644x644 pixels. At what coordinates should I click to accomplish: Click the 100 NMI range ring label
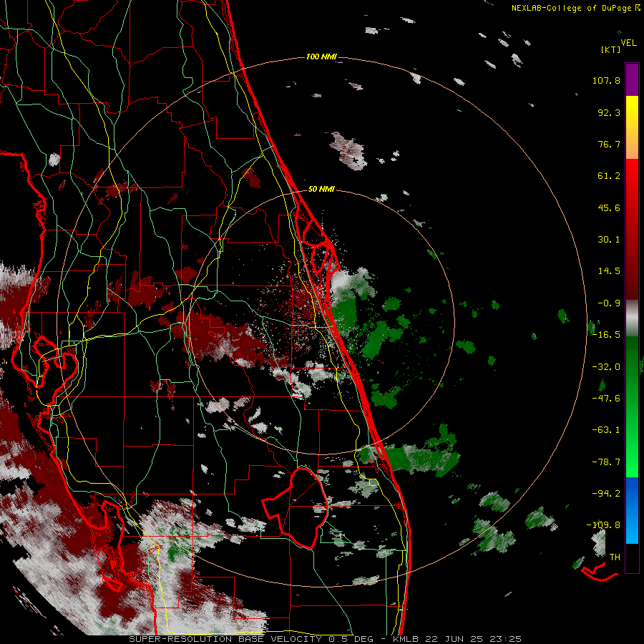tap(321, 57)
